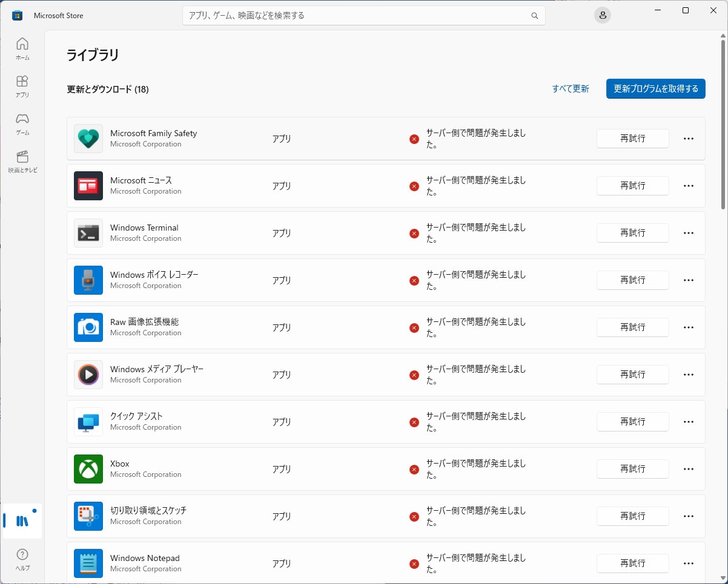Select the Microsoft Family Safety name text
Screen dimensions: 728x584
[154, 133]
